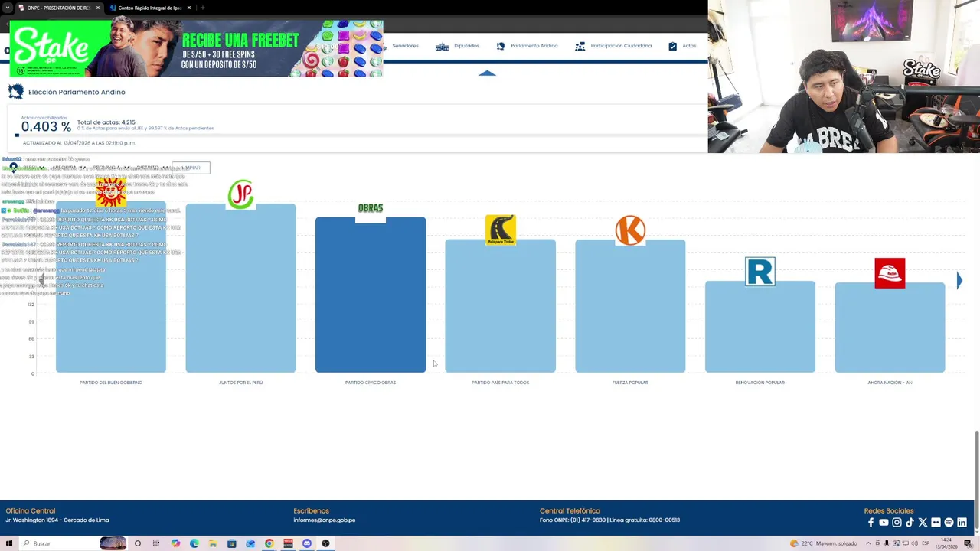Open the taskbar weather widget 22°C

[824, 543]
